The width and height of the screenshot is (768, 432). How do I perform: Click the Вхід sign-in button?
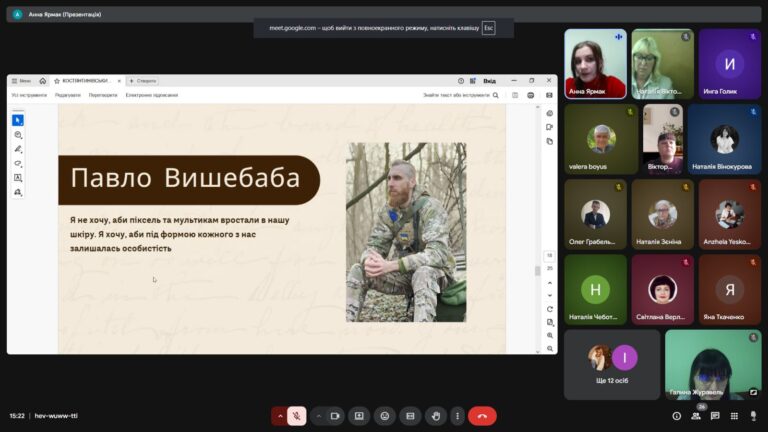click(x=489, y=81)
